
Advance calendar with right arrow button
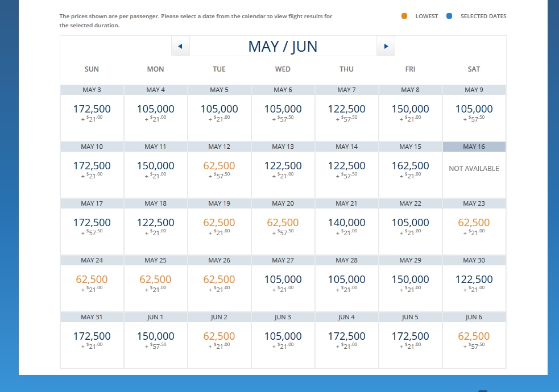pyautogui.click(x=386, y=46)
